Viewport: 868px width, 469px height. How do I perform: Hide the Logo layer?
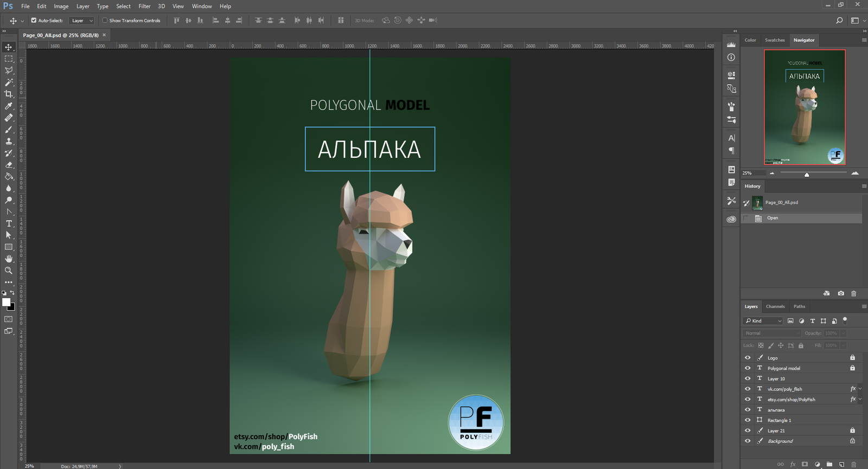click(748, 358)
